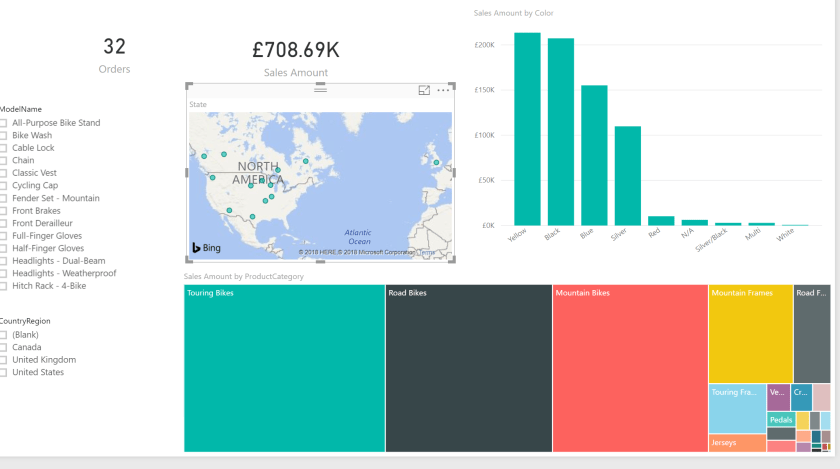Viewport: 840px width, 469px height.
Task: Select the Hitch Rack - 4-Bike checkbox
Action: (3, 286)
